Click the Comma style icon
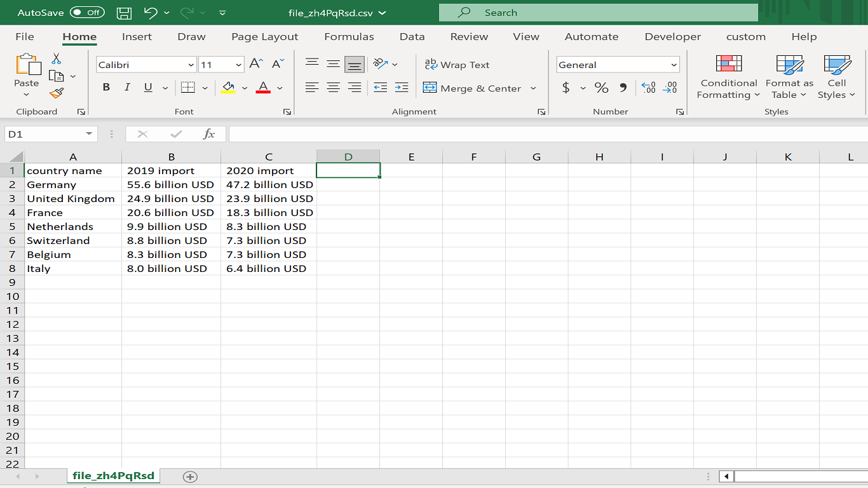Screen dimensions: 868x488 point(621,88)
